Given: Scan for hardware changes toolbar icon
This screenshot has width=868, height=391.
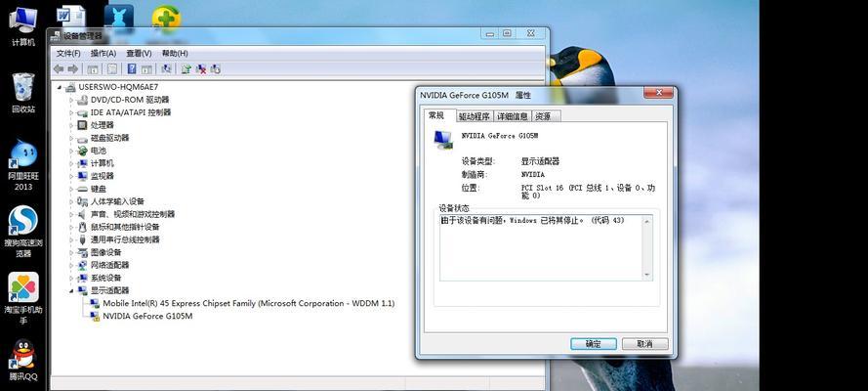Looking at the screenshot, I should [166, 69].
